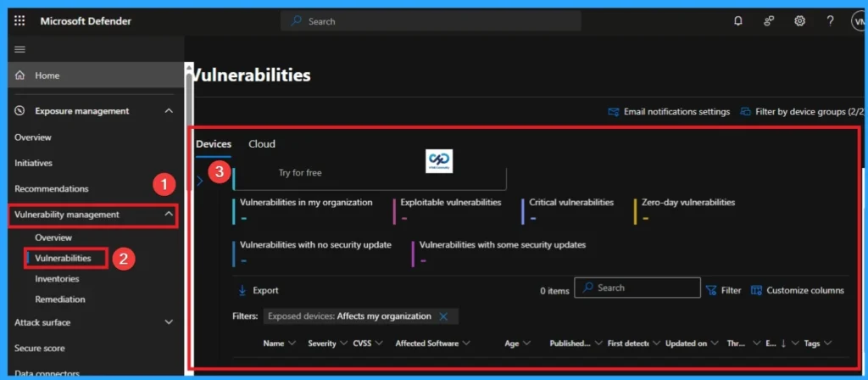
Task: Open the Name column dropdown
Action: 292,344
